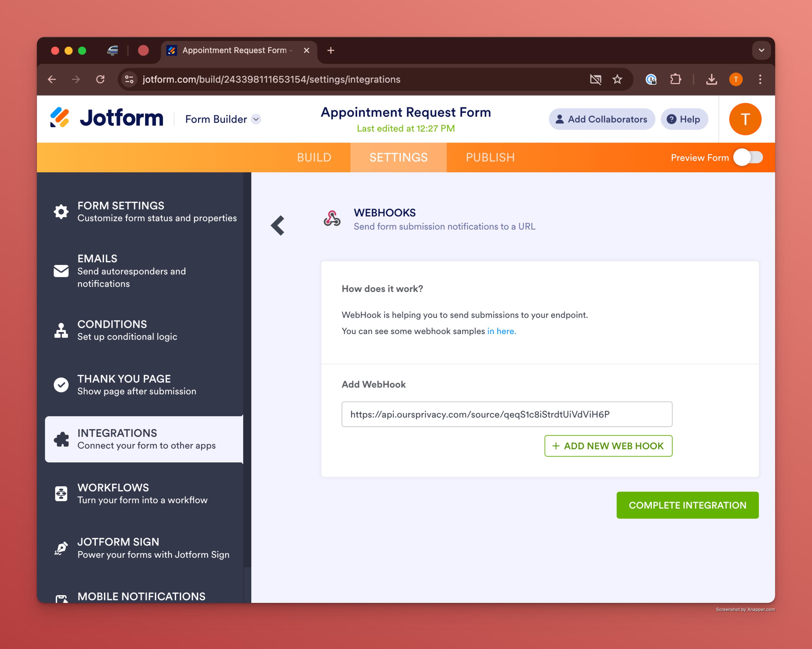Open Emails via the envelope icon
Image resolution: width=812 pixels, height=649 pixels.
[61, 271]
